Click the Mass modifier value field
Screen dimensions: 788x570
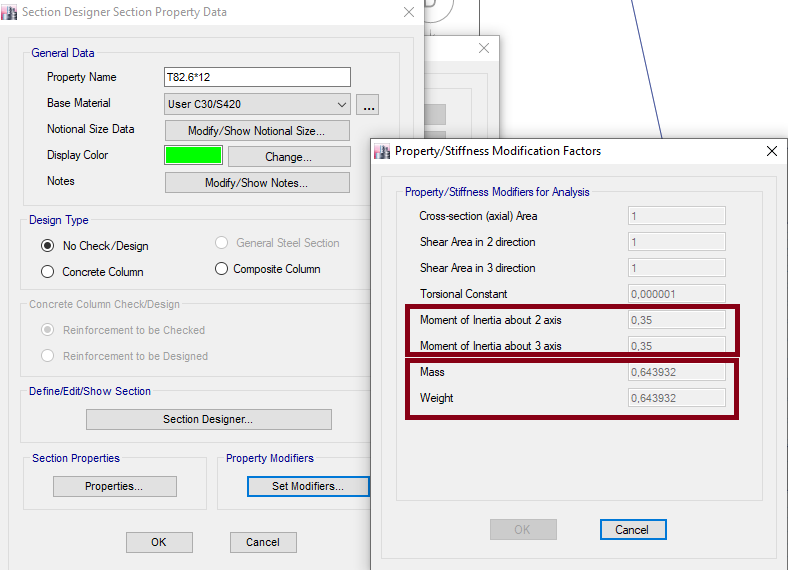tap(676, 372)
